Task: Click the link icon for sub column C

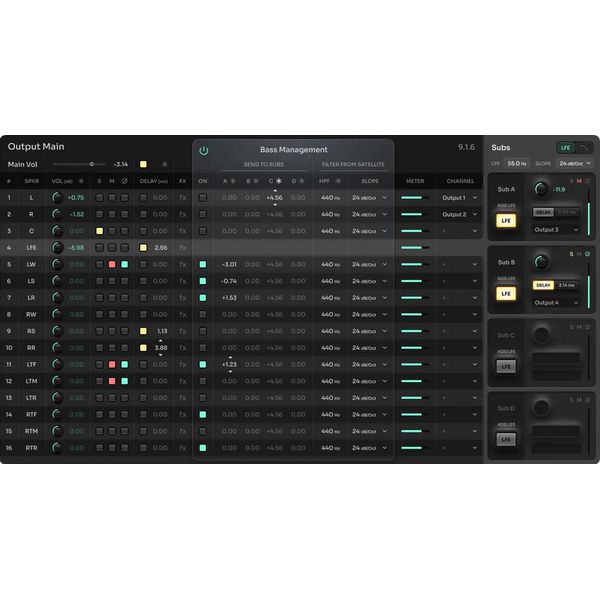Action: 279,181
